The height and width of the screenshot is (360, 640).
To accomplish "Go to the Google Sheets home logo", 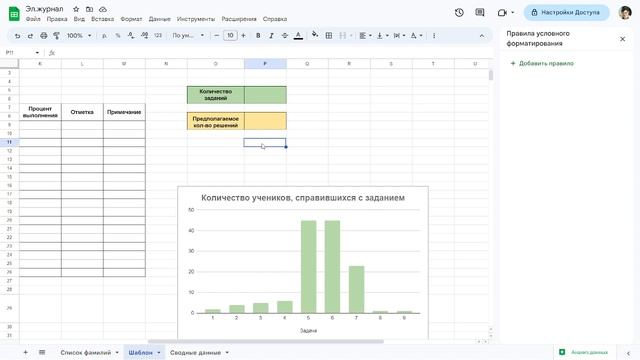I will point(14,13).
